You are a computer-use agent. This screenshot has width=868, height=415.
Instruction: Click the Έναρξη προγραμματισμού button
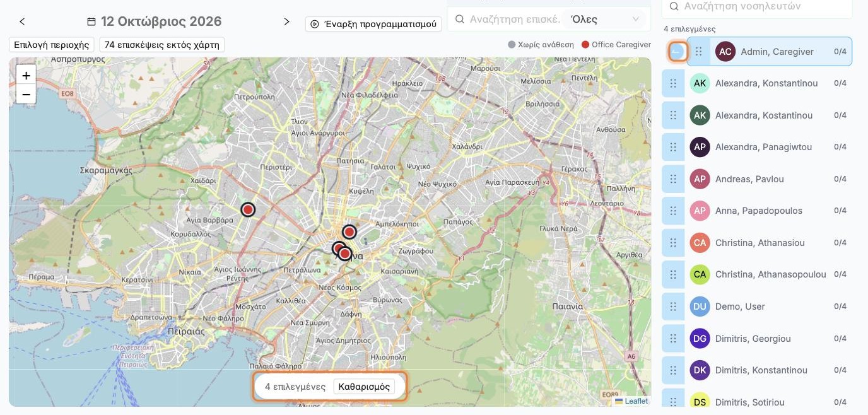(x=373, y=24)
